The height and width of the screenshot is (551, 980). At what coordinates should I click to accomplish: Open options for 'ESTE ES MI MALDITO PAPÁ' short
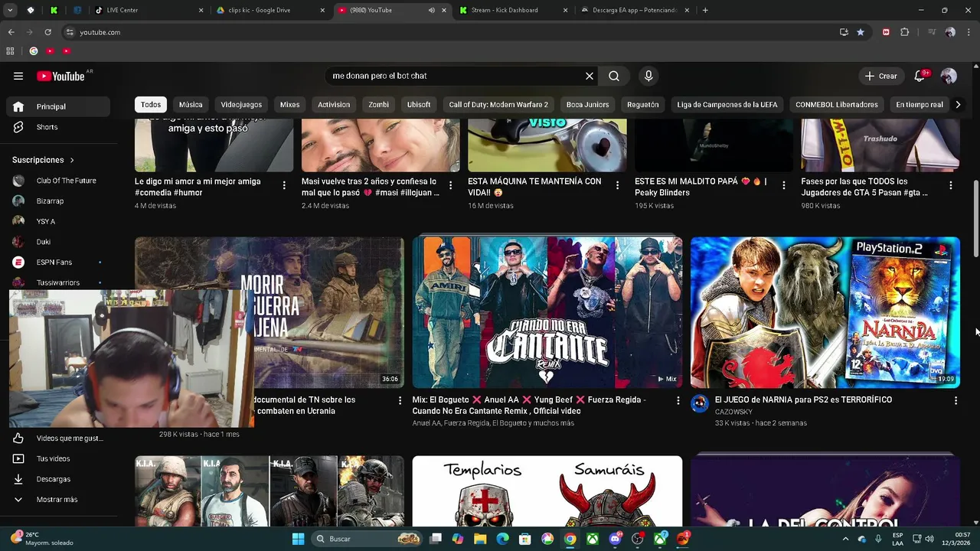click(784, 185)
